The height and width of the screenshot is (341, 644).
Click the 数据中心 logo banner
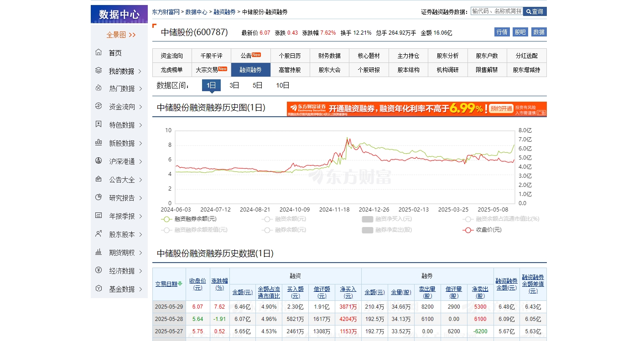(119, 14)
